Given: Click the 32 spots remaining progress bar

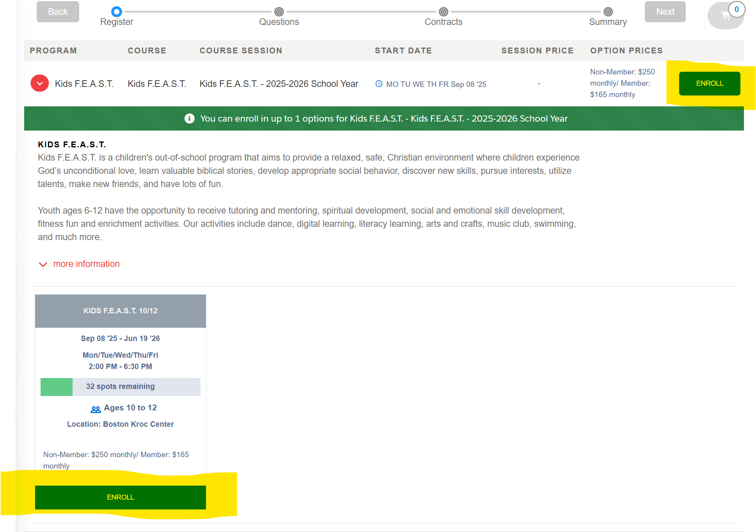Looking at the screenshot, I should pos(120,387).
